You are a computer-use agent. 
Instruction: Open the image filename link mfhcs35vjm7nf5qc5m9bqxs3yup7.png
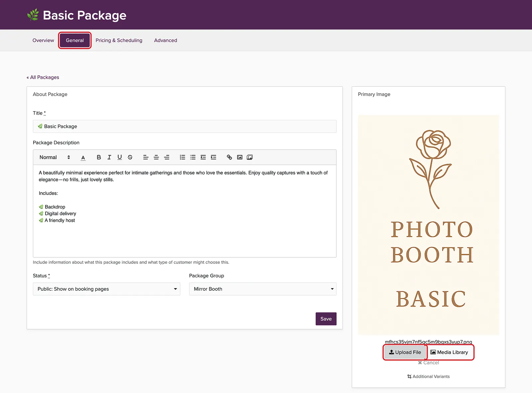[429, 342]
